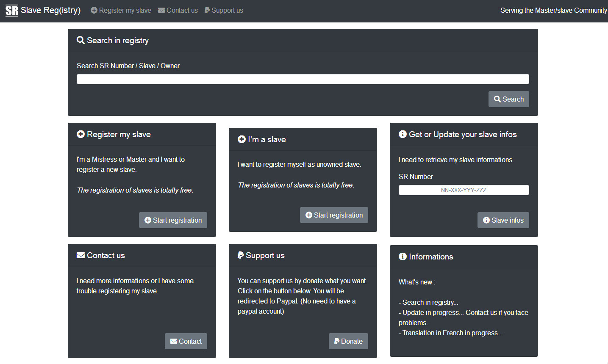This screenshot has height=364, width=608.
Task: Start registration in the I'm a slave card
Action: click(x=334, y=215)
